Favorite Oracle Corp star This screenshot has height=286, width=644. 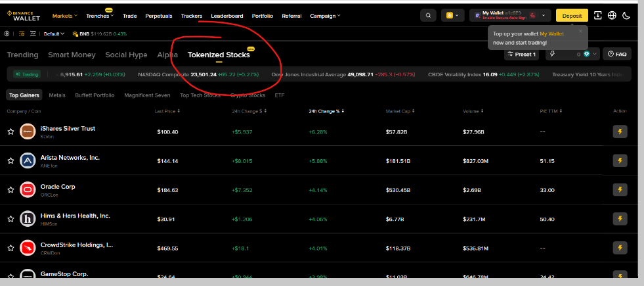[11, 190]
